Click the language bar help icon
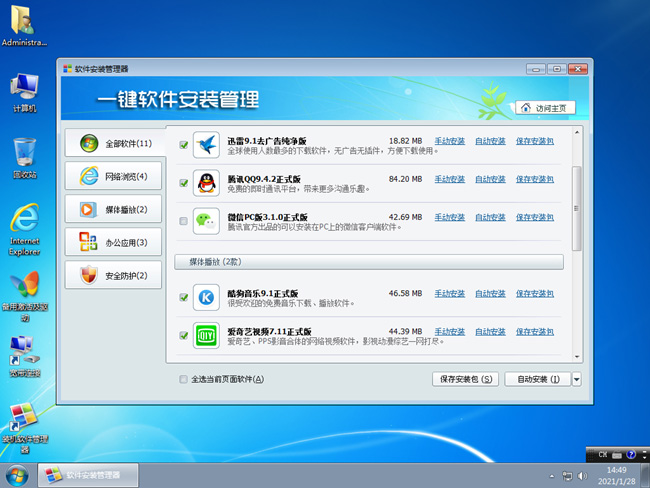This screenshot has height=488, width=650. [x=631, y=454]
